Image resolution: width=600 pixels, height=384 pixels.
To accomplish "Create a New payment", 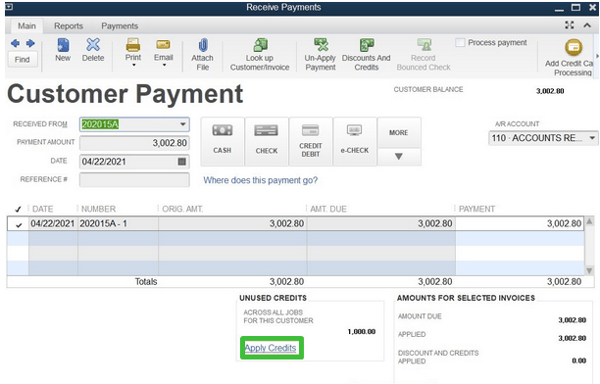I will [63, 50].
